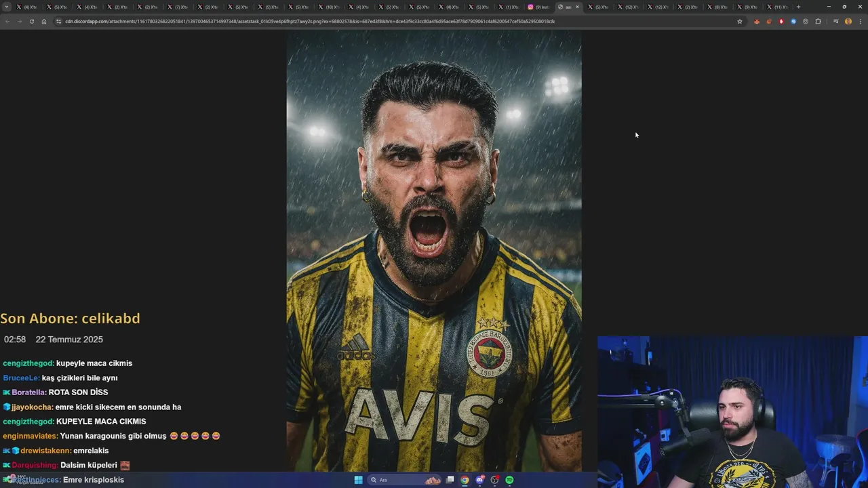Open the Extensions puzzle menu

click(x=818, y=21)
